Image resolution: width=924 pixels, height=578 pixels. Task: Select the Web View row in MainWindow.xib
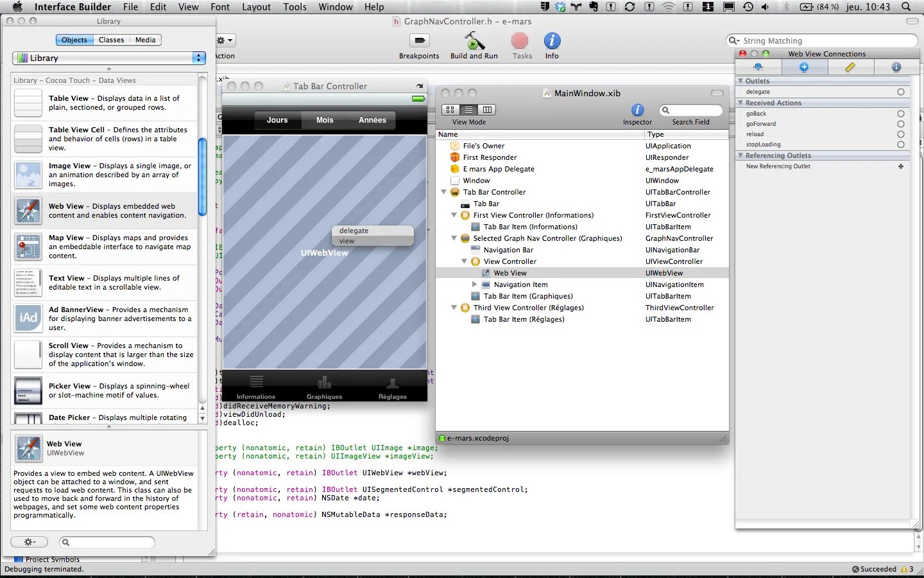[582, 273]
